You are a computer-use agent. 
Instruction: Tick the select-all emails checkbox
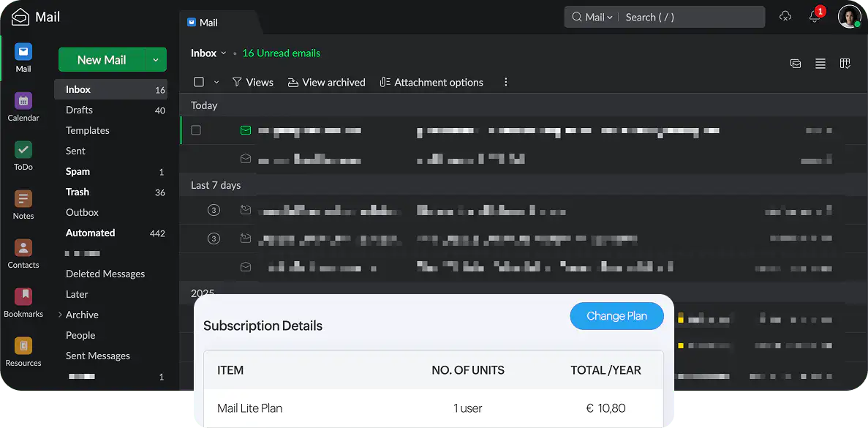pos(199,83)
